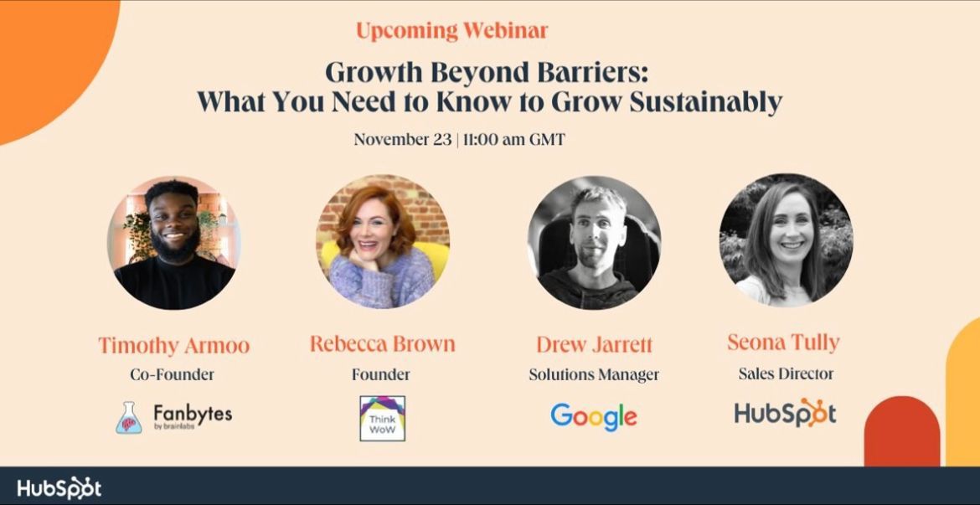The height and width of the screenshot is (505, 980).
Task: Click 'What You Need to Know' subtitle line
Action: 489,102
